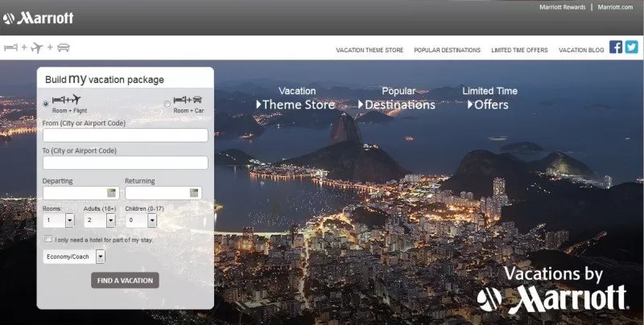Open Returning date calendar icon
Viewport: 644px width, 325px height.
tap(194, 193)
